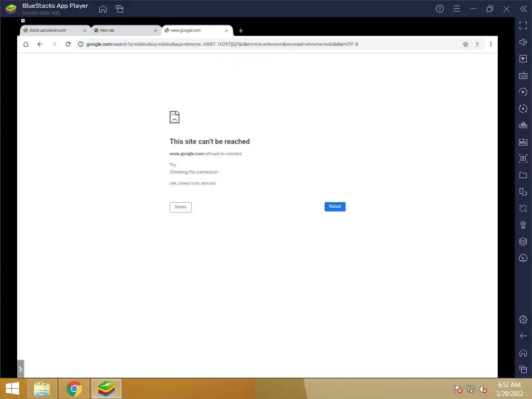Open keyboard game controls icon
Viewport: 532px width, 399px height.
[523, 75]
